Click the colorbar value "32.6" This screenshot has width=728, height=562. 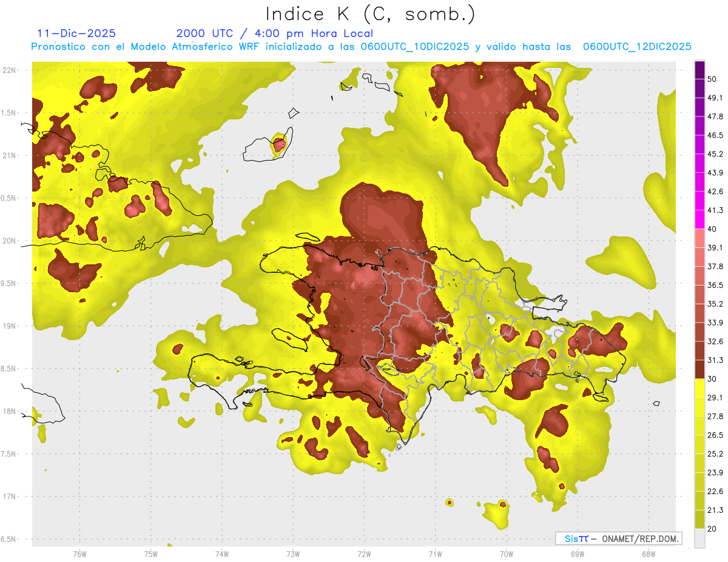pos(715,341)
